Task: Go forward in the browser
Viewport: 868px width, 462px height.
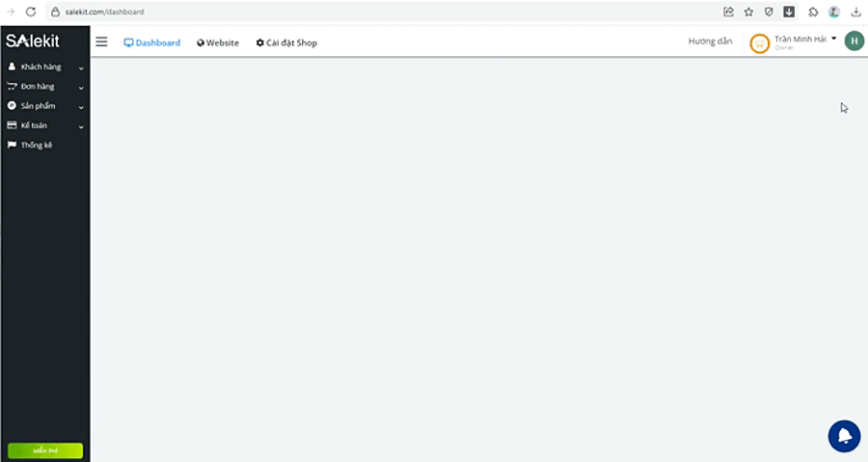Action: pos(11,12)
